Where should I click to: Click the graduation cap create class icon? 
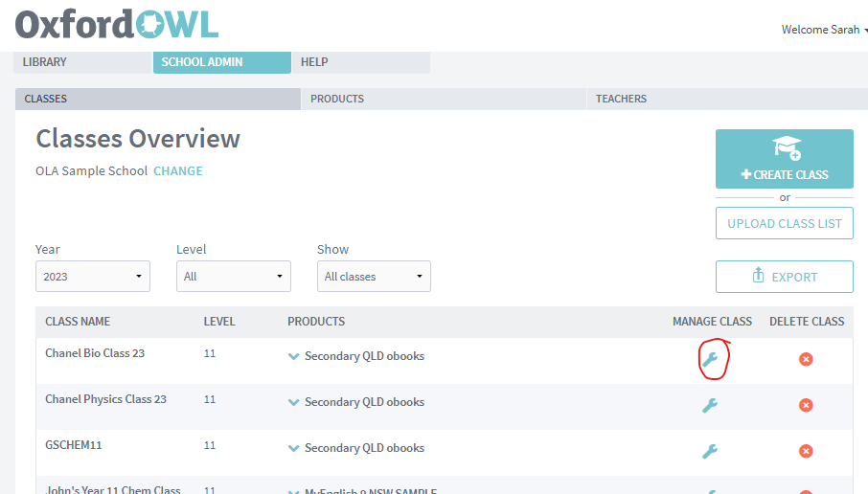click(x=787, y=147)
